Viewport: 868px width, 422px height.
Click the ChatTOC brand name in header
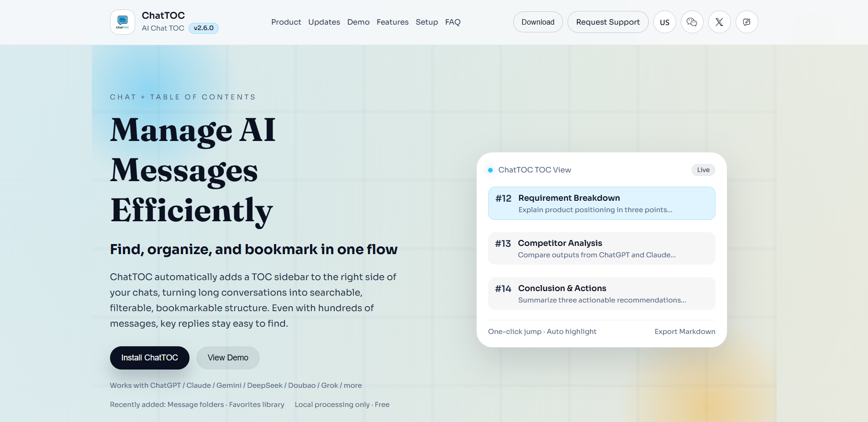tap(163, 16)
